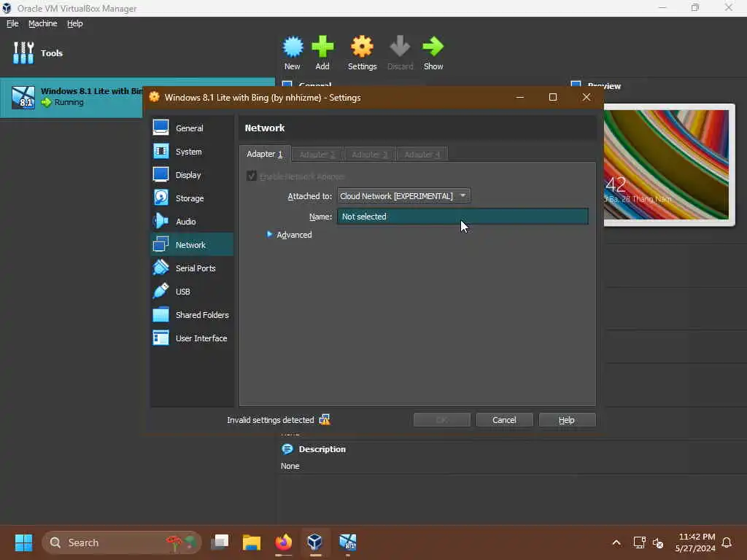The image size is (747, 560).
Task: Open the File menu
Action: [x=12, y=23]
